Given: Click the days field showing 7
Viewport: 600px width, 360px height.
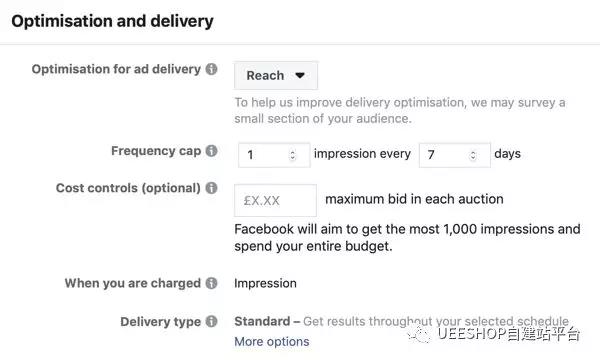Looking at the screenshot, I should click(455, 155).
